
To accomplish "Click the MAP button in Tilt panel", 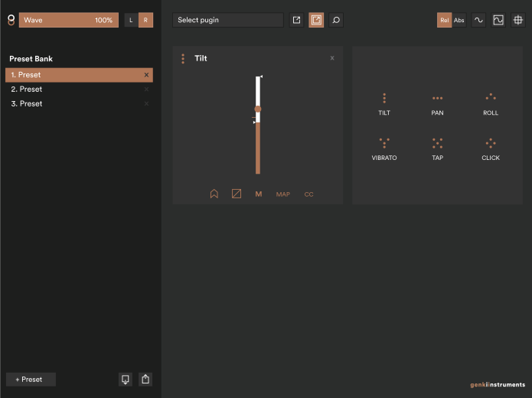I will (x=283, y=194).
